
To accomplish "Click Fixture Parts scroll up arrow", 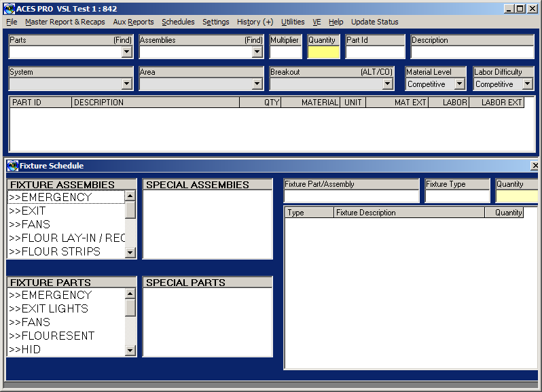I will pyautogui.click(x=130, y=293).
